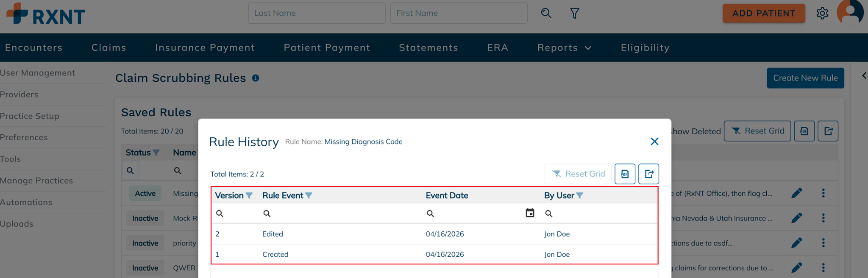The image size is (868, 278).
Task: Close the Rule History dialog
Action: point(654,142)
